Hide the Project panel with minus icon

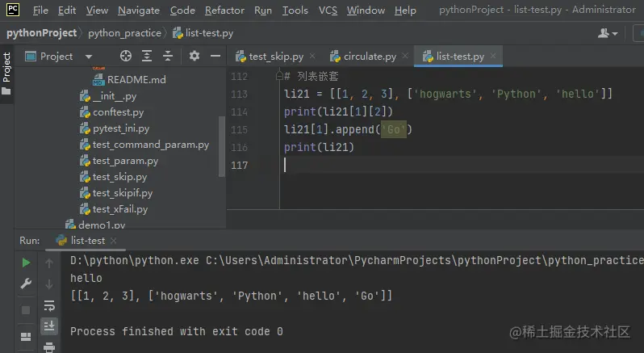point(215,56)
